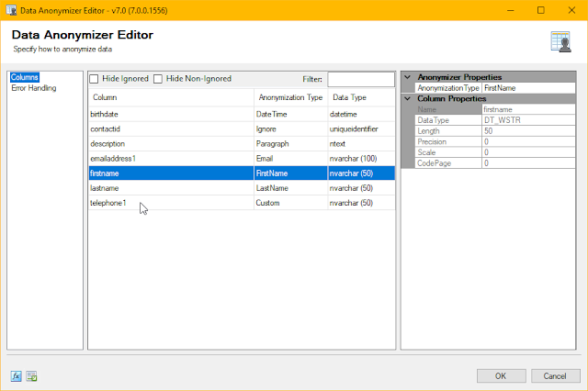Sort by the Data Type header
This screenshot has width=588, height=391.
361,97
